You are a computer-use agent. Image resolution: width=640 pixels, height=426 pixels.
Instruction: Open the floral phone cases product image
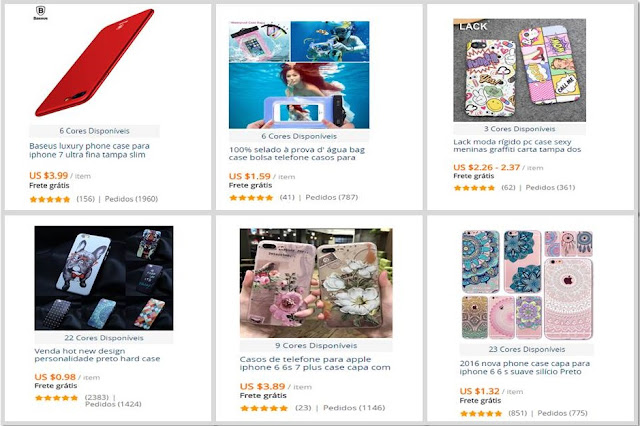[316, 283]
